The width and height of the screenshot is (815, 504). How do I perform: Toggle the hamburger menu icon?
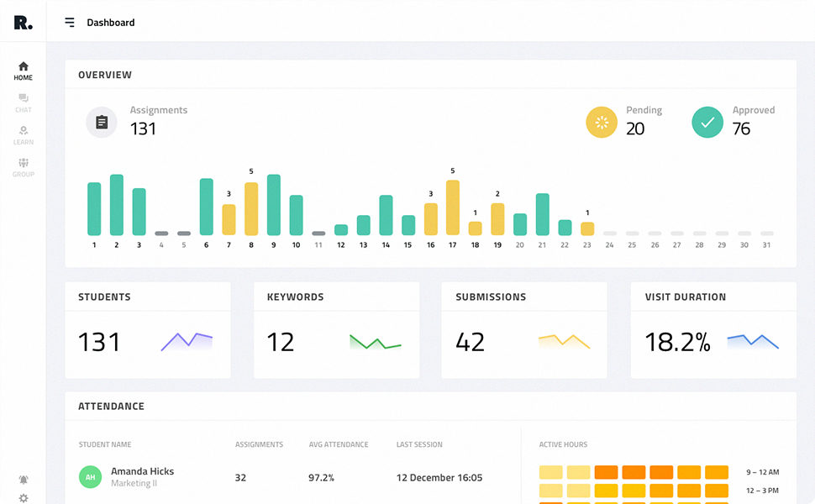[x=70, y=23]
